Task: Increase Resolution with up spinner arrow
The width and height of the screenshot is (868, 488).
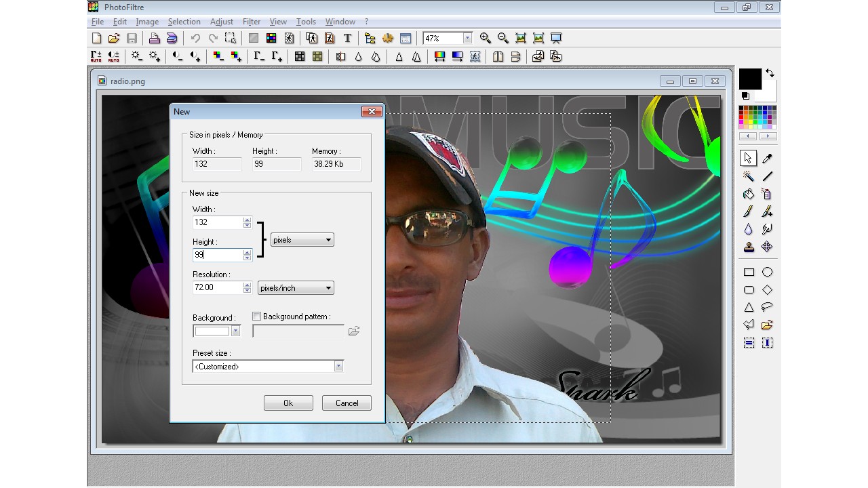Action: [247, 284]
